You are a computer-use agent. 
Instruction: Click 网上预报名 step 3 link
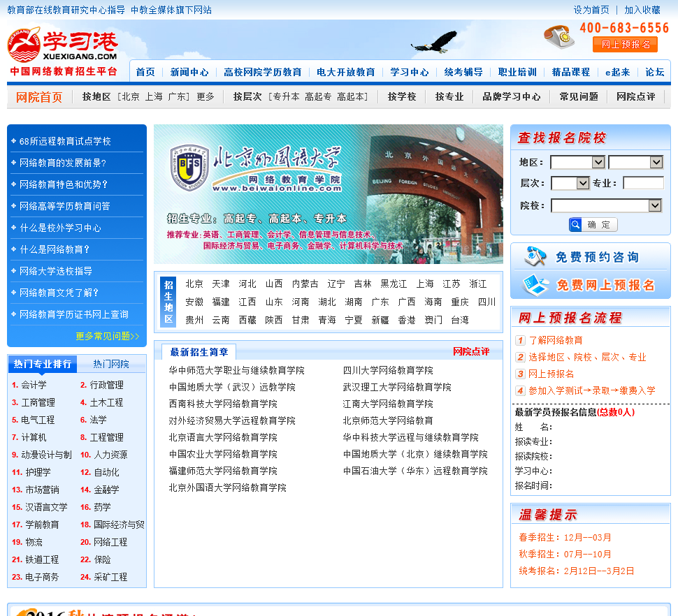point(551,374)
